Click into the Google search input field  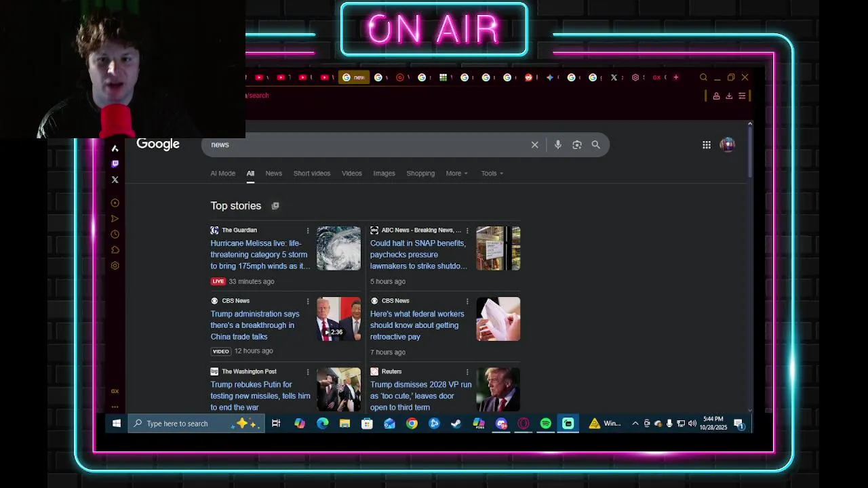point(366,144)
